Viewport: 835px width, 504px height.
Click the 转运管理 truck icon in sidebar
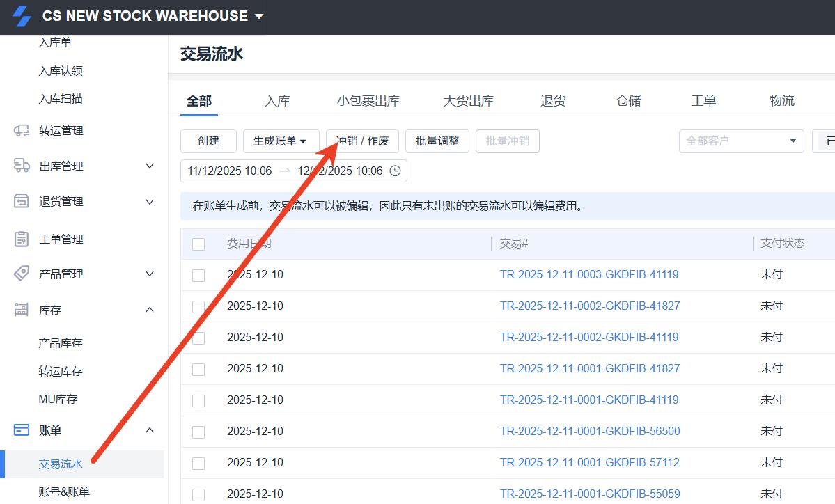(22, 131)
